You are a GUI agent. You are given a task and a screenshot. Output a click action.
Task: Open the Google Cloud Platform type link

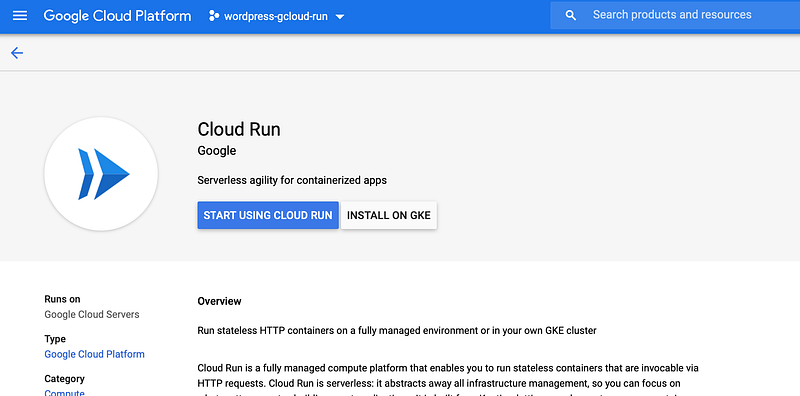94,354
